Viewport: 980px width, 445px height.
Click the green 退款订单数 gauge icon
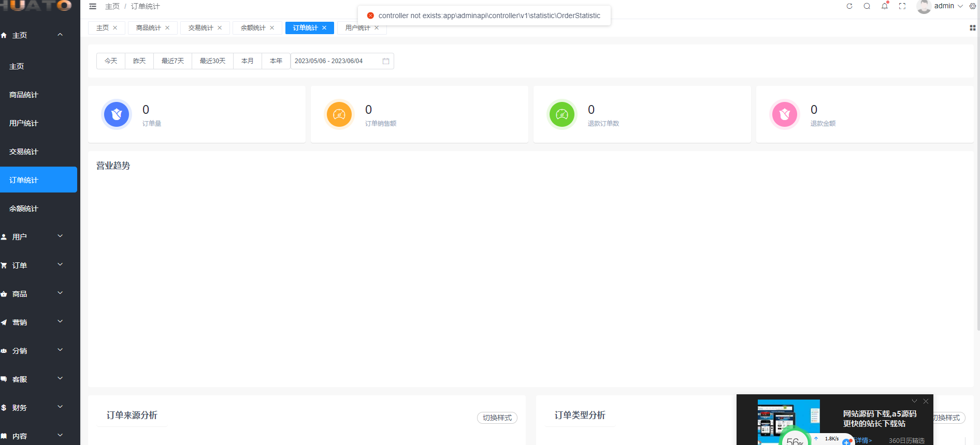[562, 114]
